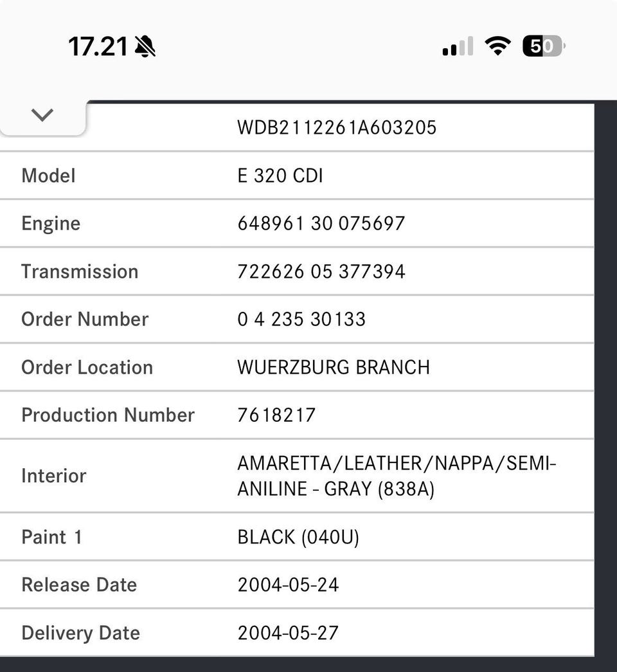The image size is (617, 672).
Task: Tap the 17.21 clock in status bar
Action: coord(98,46)
